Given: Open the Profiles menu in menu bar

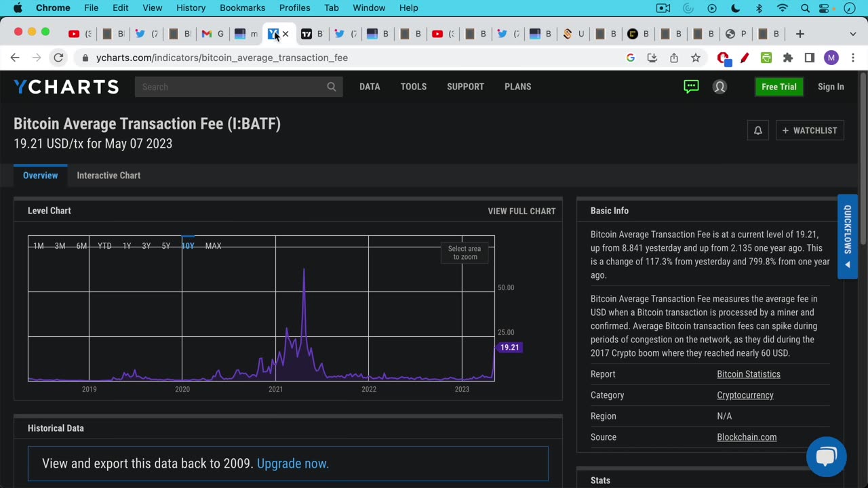Looking at the screenshot, I should [295, 8].
